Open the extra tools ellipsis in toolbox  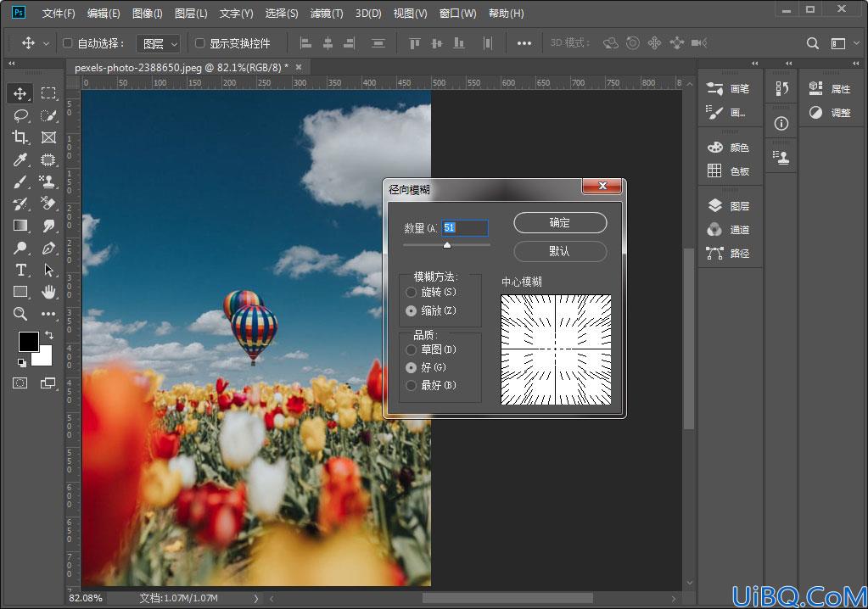coord(48,314)
